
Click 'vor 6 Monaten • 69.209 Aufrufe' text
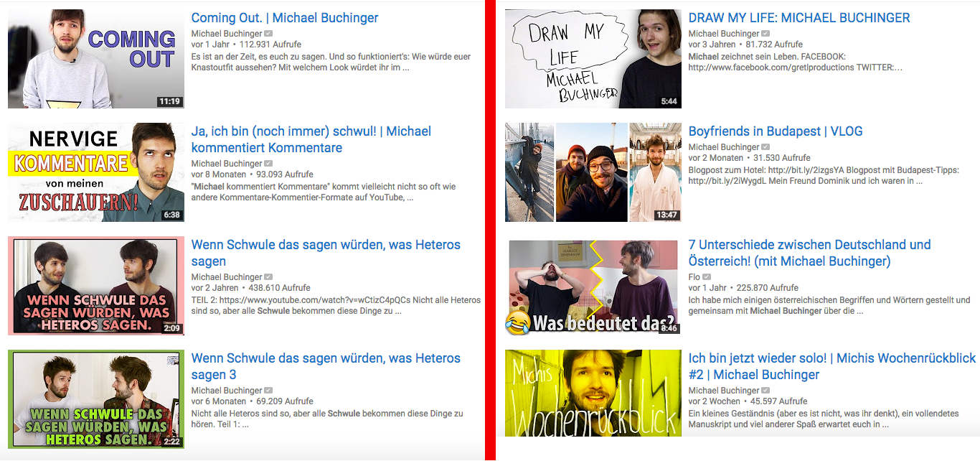pos(251,401)
